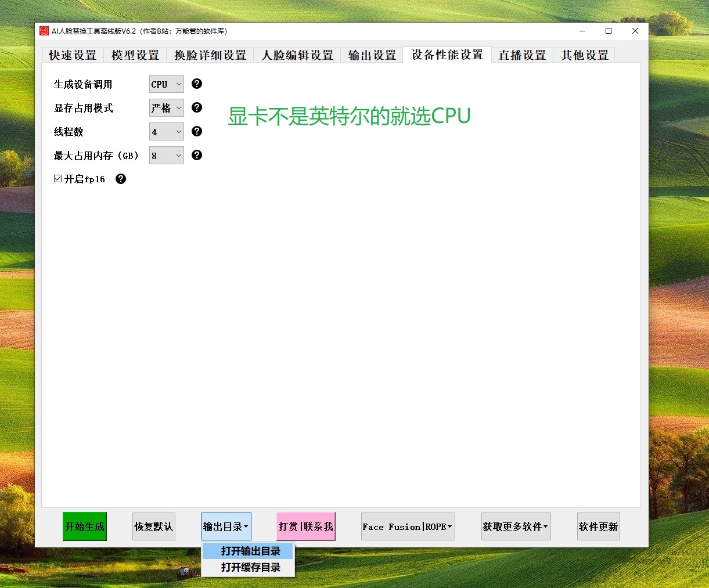Screen dimensions: 709x588
Task: Click help icon for 生成设备调用
Action: pyautogui.click(x=197, y=84)
